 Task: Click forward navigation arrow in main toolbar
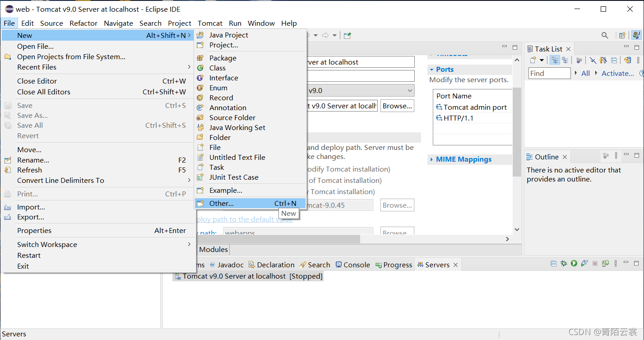tap(325, 35)
